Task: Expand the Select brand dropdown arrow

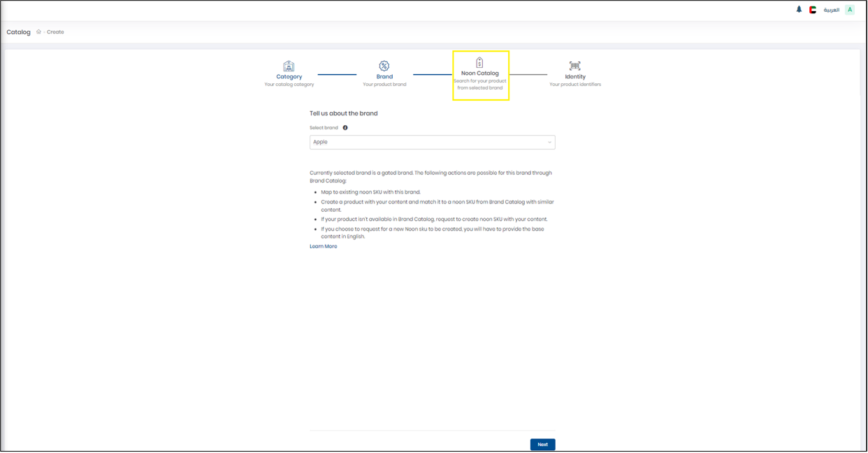Action: coord(549,143)
